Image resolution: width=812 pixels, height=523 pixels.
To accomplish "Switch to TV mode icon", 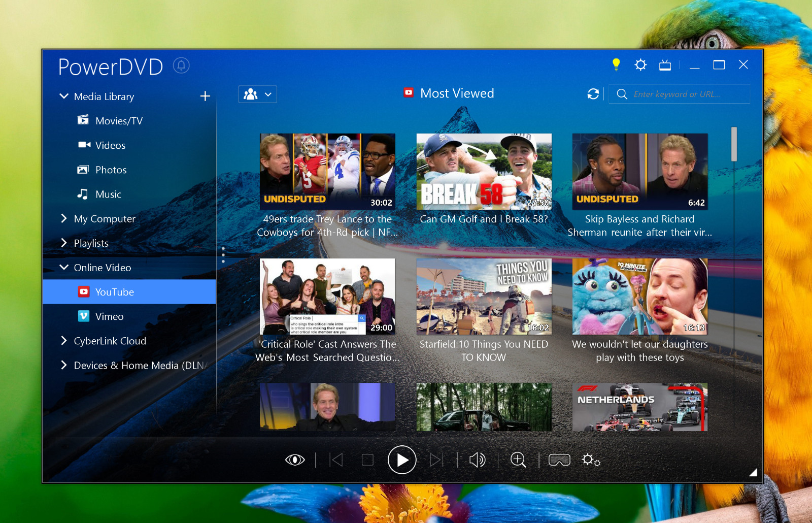I will [x=665, y=64].
